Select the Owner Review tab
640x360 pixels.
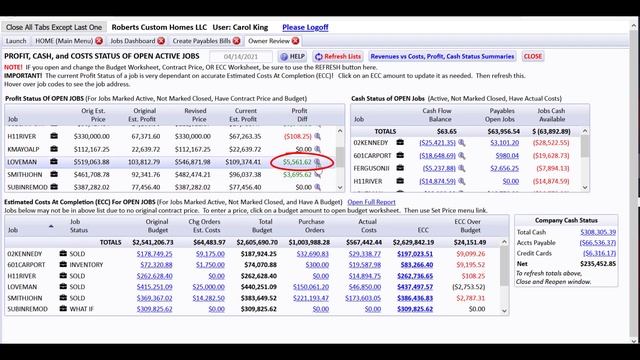tap(269, 41)
